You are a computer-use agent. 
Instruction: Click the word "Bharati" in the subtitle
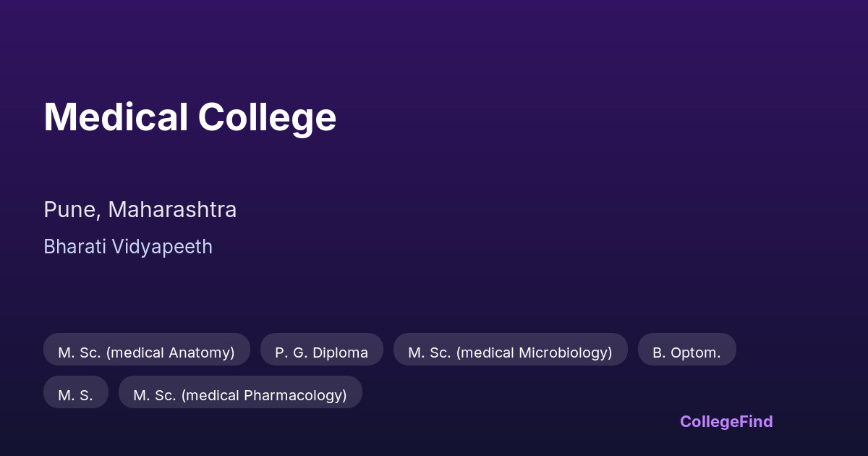[x=72, y=247]
